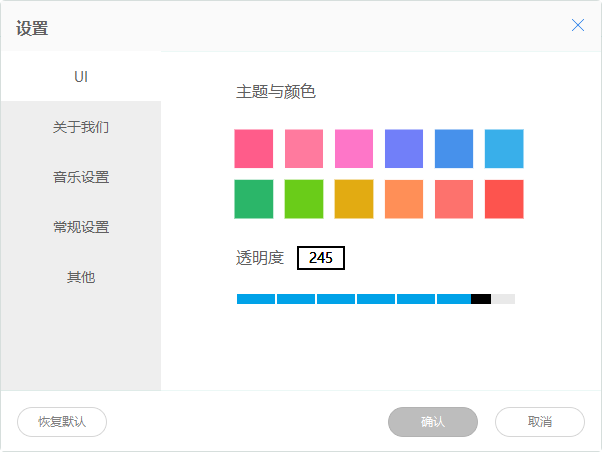This screenshot has height=452, width=602.
Task: Click the 透明度 value input box
Action: coord(321,258)
